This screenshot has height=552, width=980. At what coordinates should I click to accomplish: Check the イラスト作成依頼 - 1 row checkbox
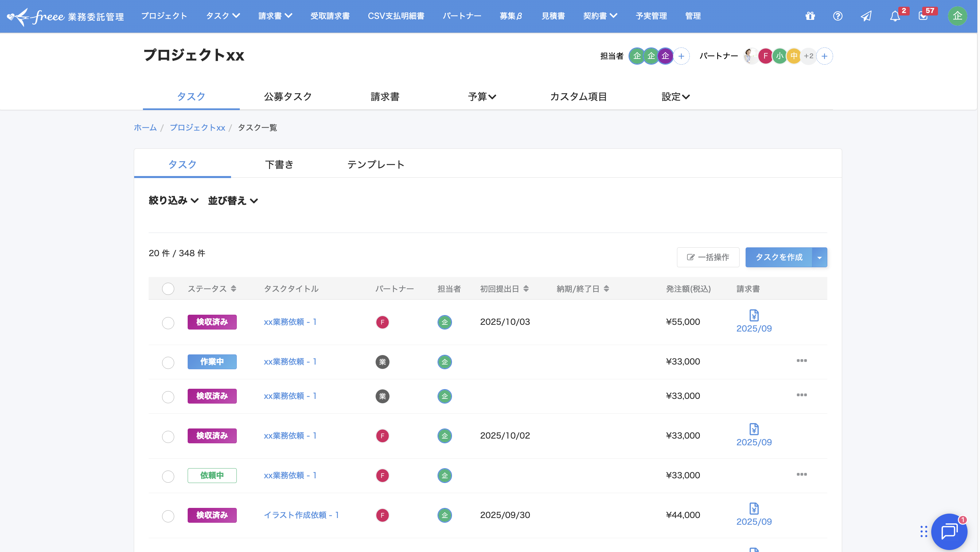pyautogui.click(x=168, y=516)
